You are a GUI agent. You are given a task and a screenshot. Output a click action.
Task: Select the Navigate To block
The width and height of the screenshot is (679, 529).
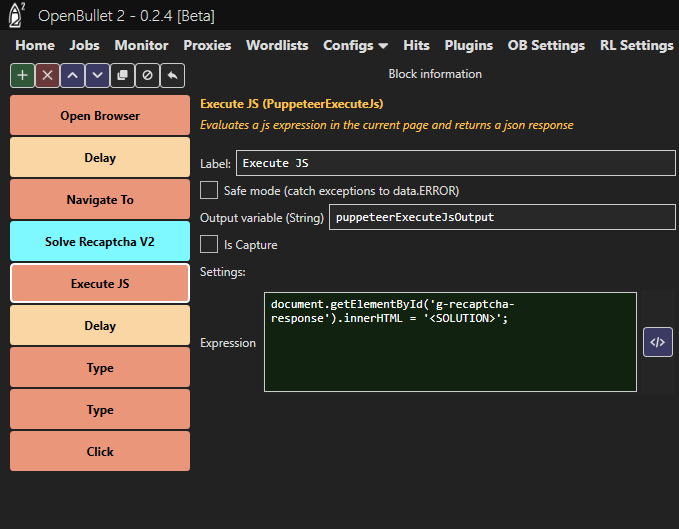click(100, 200)
